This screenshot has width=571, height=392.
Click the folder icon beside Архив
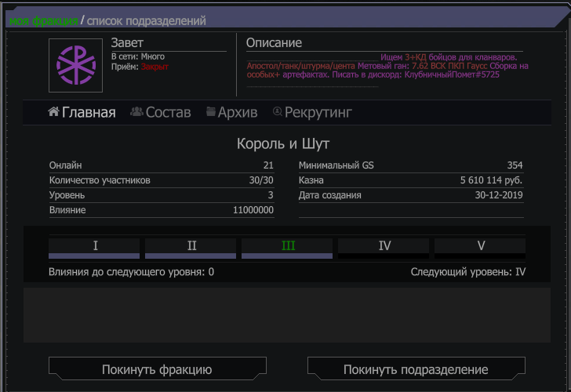pos(211,112)
